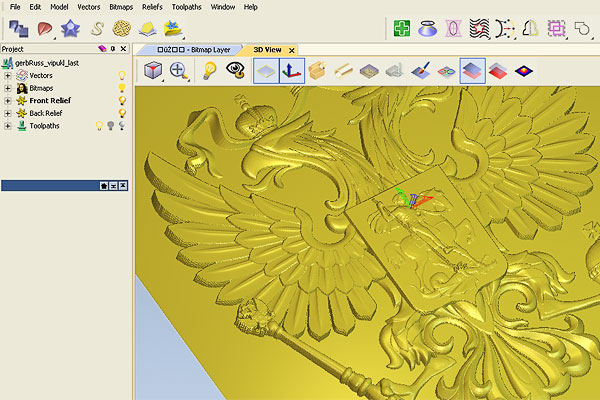
Task: Select the S-shaped text relief tool
Action: point(97,29)
